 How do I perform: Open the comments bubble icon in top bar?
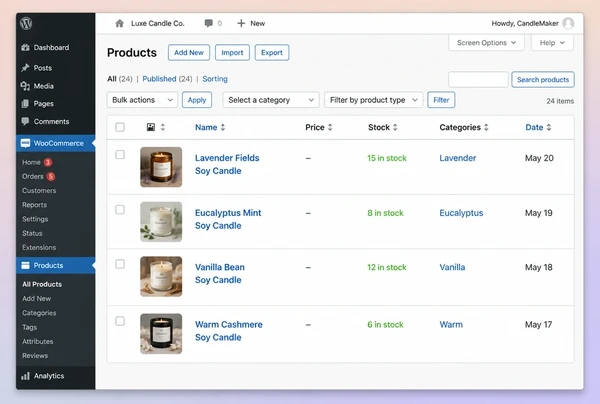[209, 23]
